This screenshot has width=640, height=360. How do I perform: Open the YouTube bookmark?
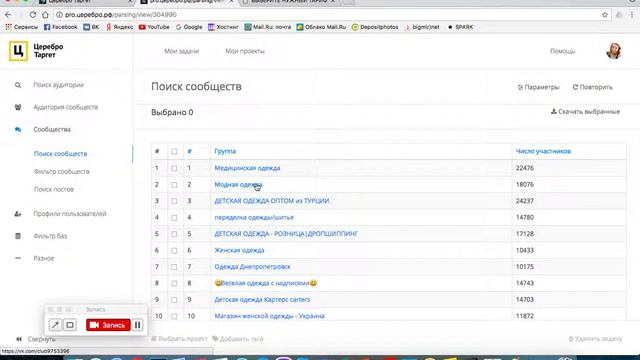(154, 27)
